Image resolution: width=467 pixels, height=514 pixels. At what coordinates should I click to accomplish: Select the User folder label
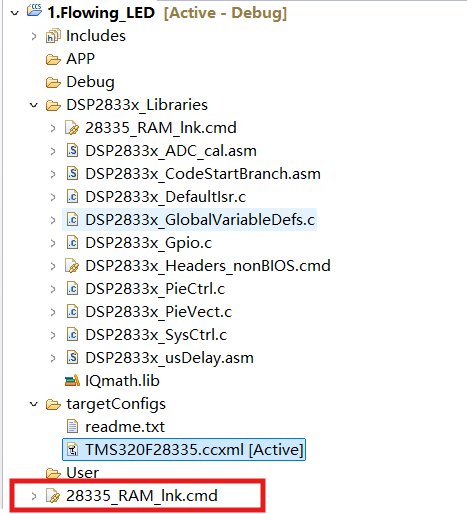[x=83, y=473]
